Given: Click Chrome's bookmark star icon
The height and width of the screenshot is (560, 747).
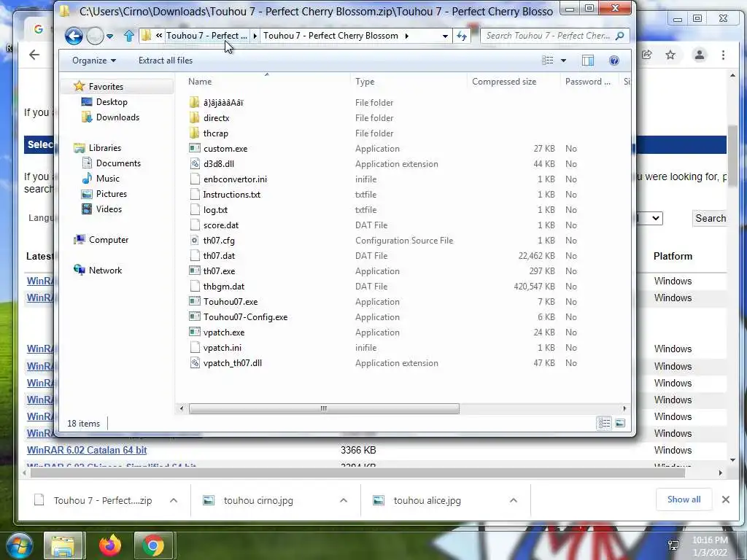Looking at the screenshot, I should (x=670, y=55).
